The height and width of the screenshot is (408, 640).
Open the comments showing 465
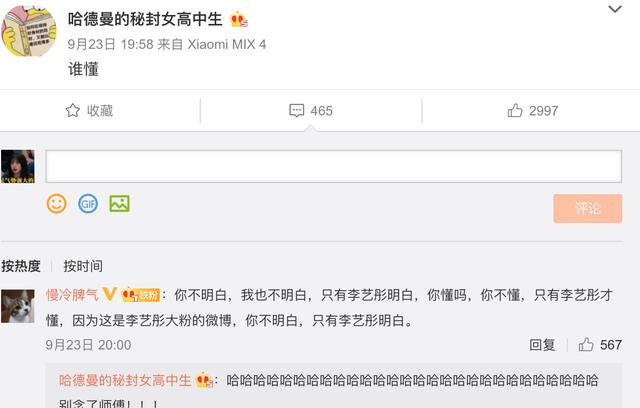(311, 111)
